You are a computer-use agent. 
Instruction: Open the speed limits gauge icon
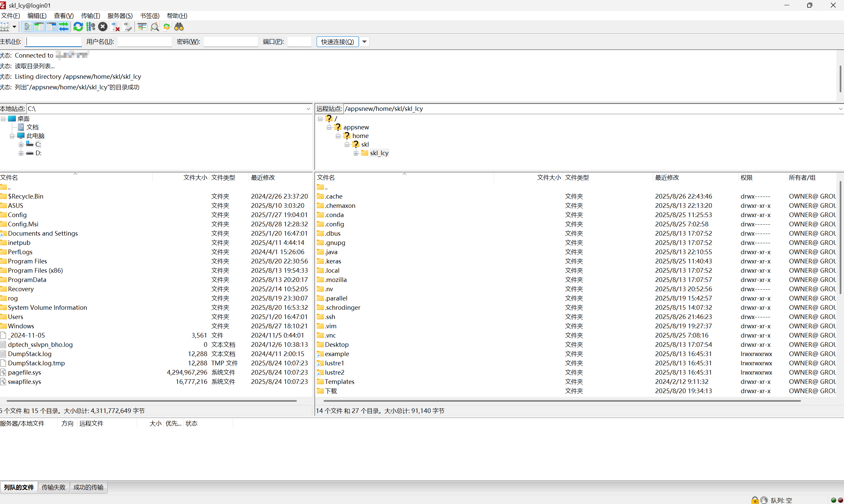(x=764, y=500)
